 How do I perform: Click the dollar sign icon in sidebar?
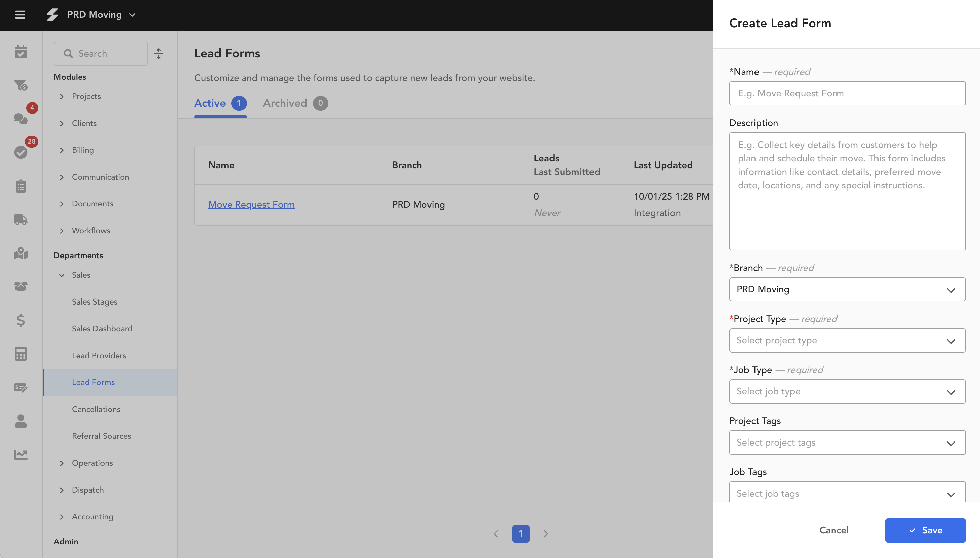point(21,320)
